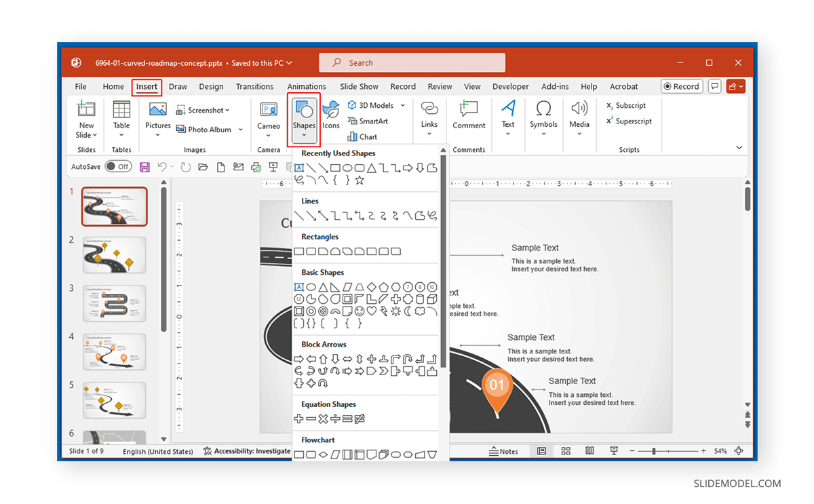The image size is (814, 504).
Task: Click the Record button near Share
Action: (x=681, y=86)
